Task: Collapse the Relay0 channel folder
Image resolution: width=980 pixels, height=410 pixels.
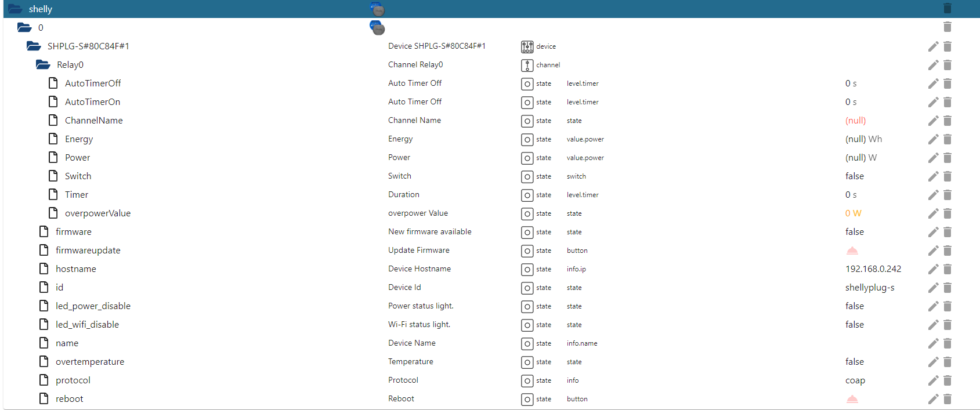Action: 43,64
